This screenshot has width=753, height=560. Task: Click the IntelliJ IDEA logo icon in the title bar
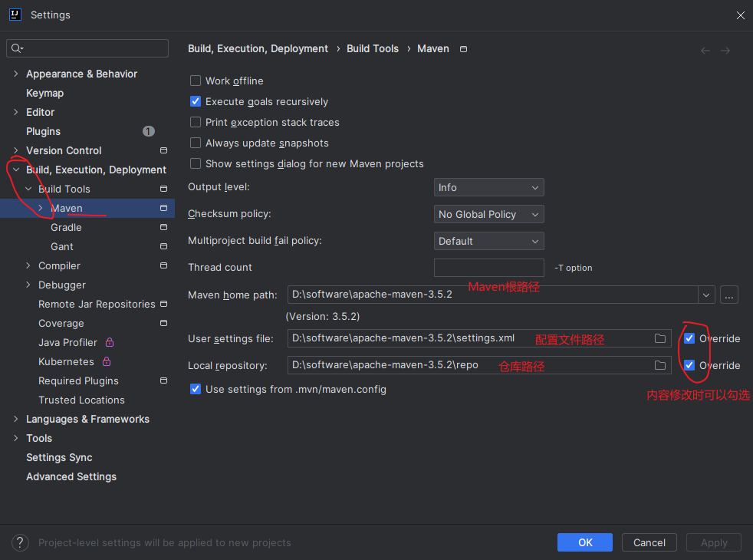15,15
